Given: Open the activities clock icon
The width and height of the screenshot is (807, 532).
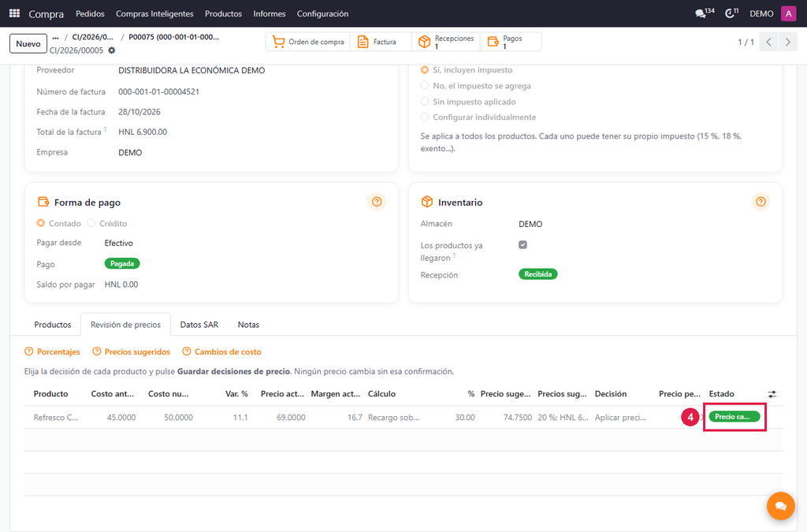Looking at the screenshot, I should pos(731,13).
